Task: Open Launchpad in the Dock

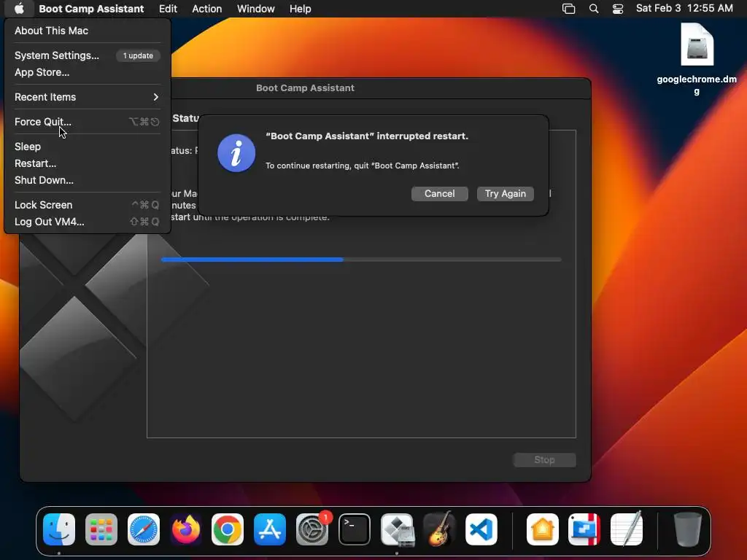Action: pyautogui.click(x=101, y=529)
